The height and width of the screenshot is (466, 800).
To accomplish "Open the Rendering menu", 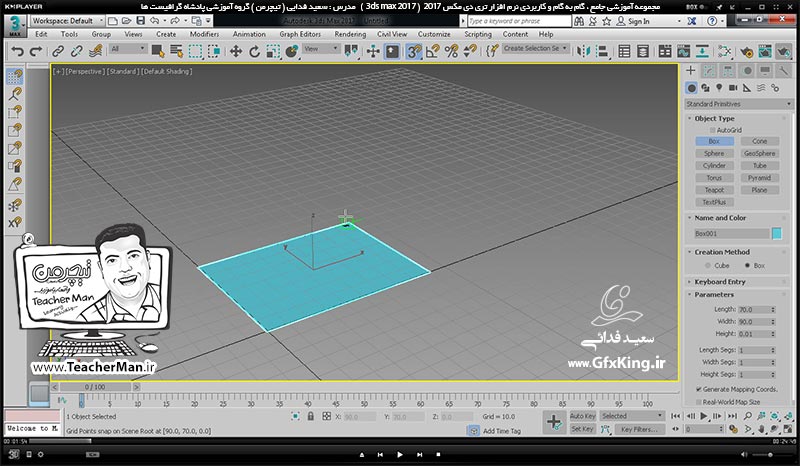I will 350,34.
